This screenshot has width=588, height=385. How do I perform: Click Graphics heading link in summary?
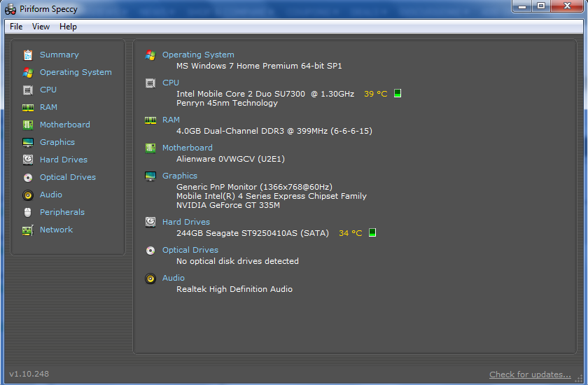(180, 176)
